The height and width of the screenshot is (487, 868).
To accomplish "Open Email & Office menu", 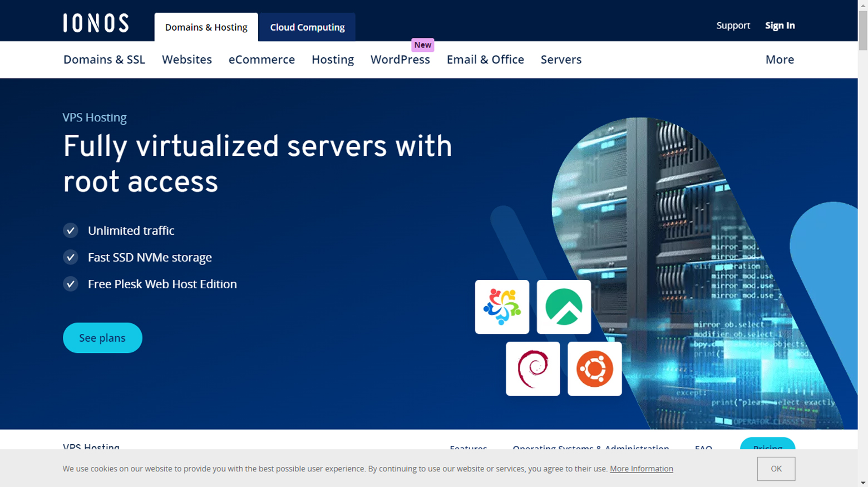I will coord(485,60).
